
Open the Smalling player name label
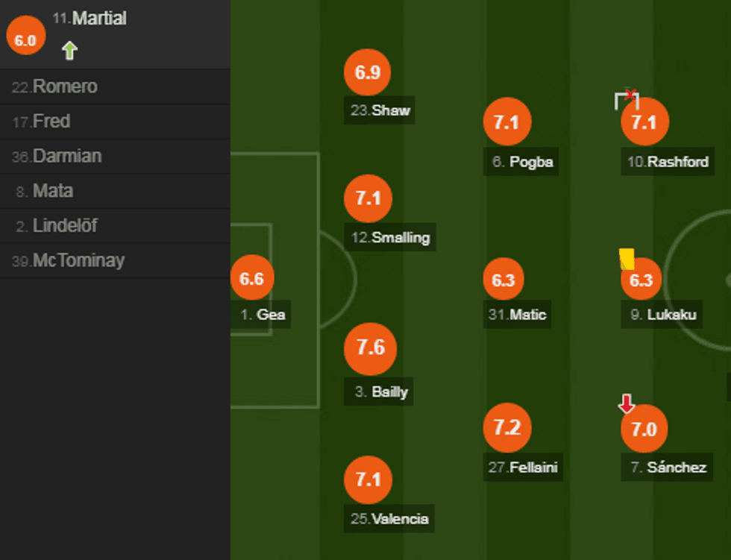coord(390,238)
